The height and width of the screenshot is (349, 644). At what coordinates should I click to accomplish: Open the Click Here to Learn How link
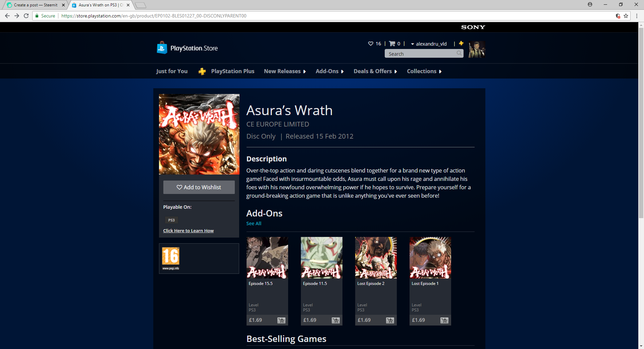pyautogui.click(x=188, y=231)
